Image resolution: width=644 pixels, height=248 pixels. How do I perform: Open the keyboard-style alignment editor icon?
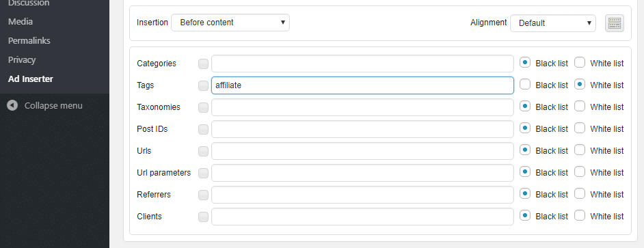[x=615, y=23]
